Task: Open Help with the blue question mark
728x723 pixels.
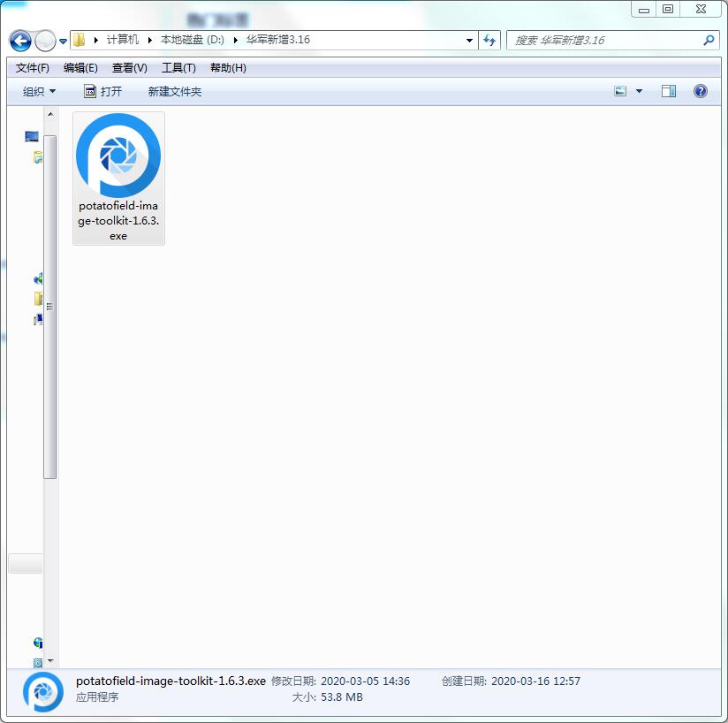Action: [x=700, y=91]
